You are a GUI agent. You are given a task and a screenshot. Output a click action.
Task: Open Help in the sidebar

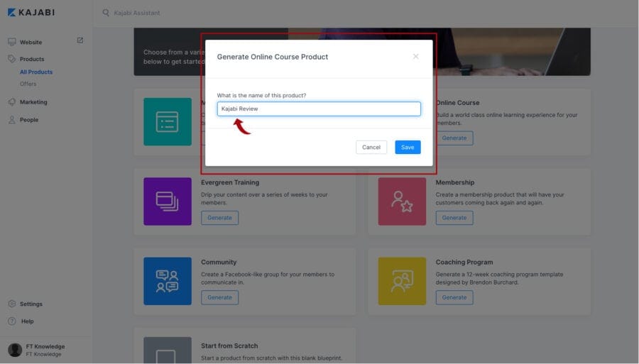pyautogui.click(x=27, y=321)
